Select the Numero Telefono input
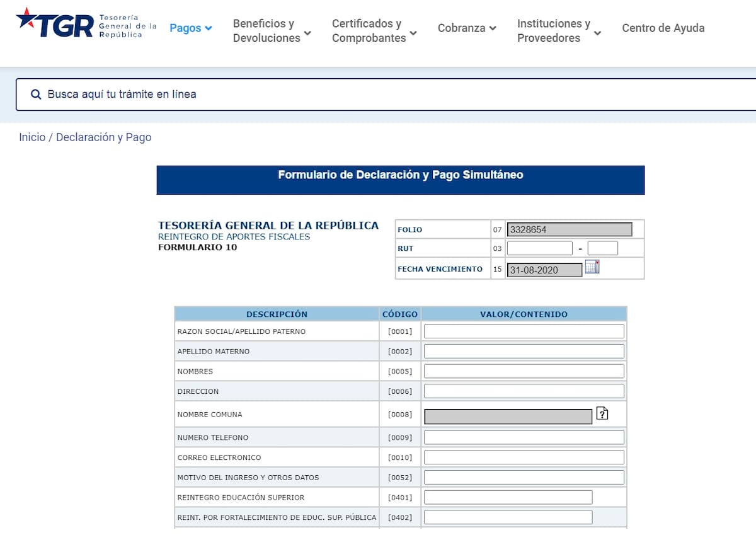The image size is (756, 540). coord(524,437)
